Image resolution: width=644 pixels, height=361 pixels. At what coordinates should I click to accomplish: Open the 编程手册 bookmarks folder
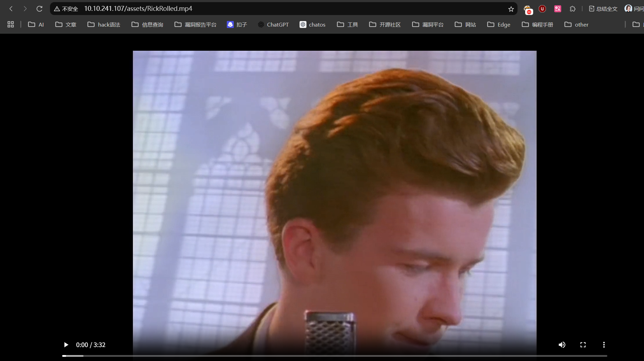[x=537, y=24]
